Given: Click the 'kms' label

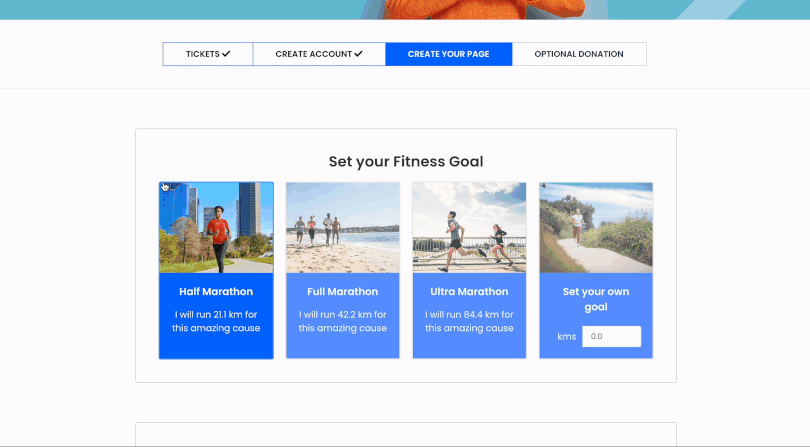Looking at the screenshot, I should point(567,337).
